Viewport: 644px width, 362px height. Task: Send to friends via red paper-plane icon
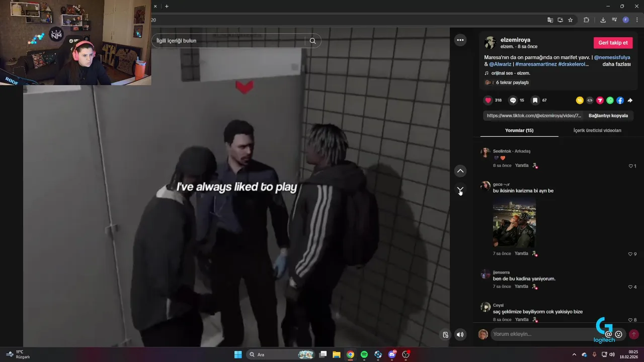(x=600, y=101)
